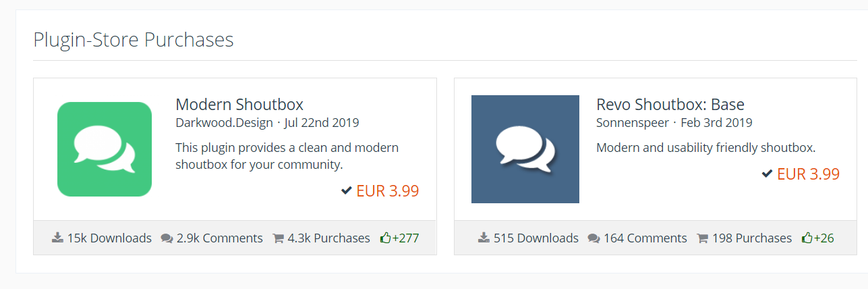Click the download icon beside 515 Downloads
Image resolution: width=868 pixels, height=289 pixels.
coord(484,238)
